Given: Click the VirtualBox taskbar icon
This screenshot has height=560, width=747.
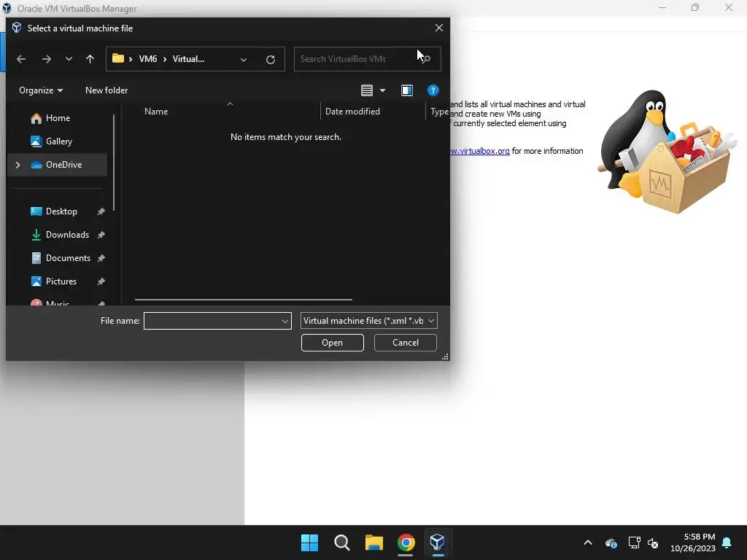Looking at the screenshot, I should pos(438,542).
